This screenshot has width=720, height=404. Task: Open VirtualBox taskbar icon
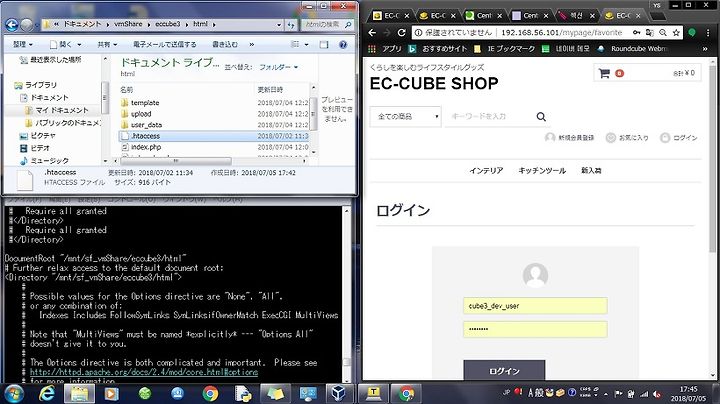pyautogui.click(x=338, y=393)
